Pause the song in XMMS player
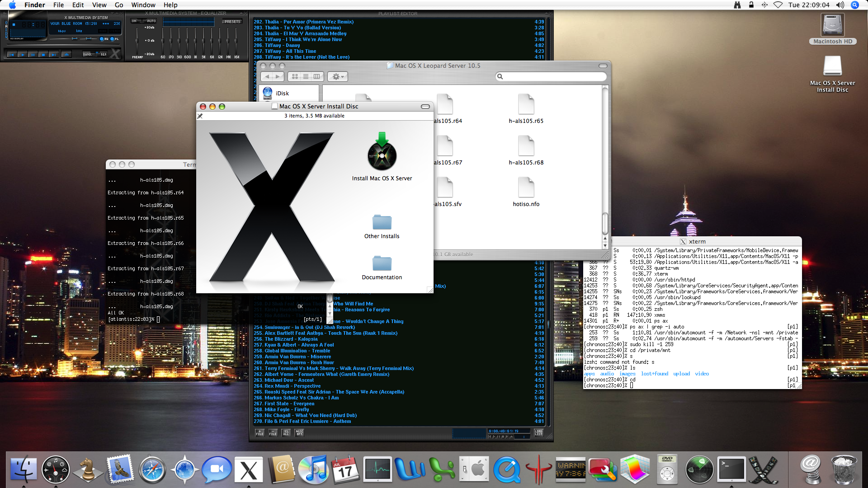This screenshot has height=488, width=868. tap(33, 55)
